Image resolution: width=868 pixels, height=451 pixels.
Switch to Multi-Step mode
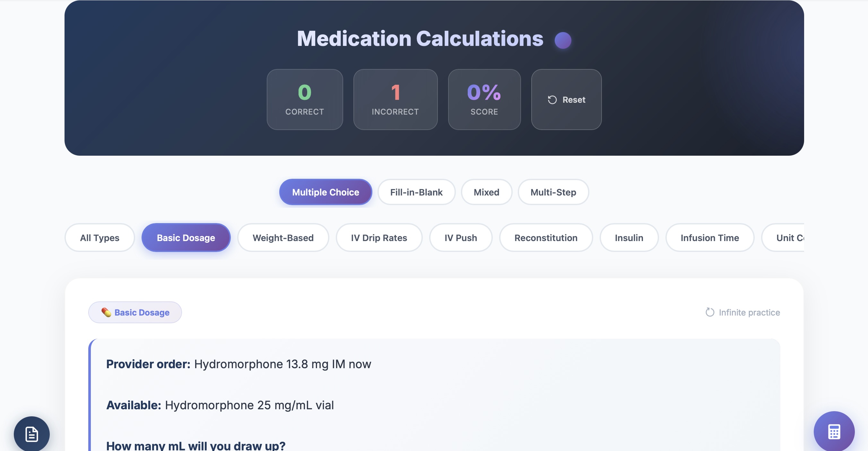(x=553, y=192)
